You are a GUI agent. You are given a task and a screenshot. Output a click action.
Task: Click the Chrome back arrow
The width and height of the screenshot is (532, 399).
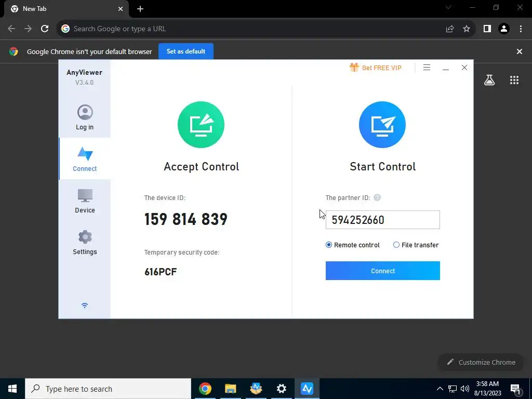point(11,29)
